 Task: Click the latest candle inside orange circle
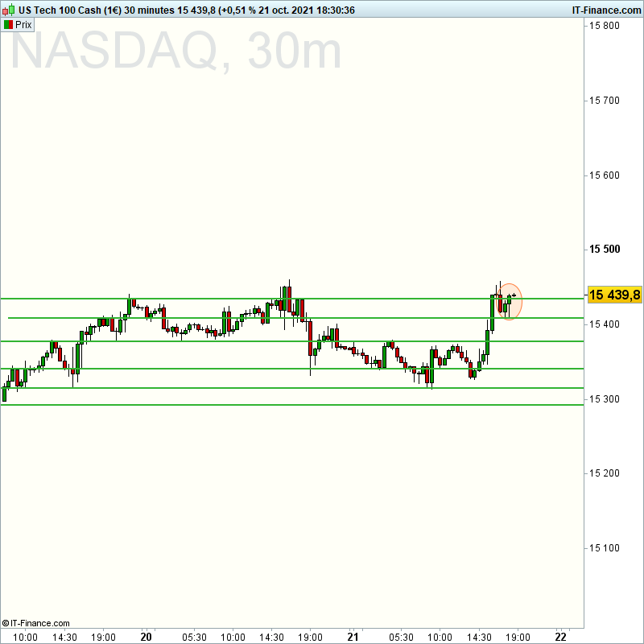514,295
